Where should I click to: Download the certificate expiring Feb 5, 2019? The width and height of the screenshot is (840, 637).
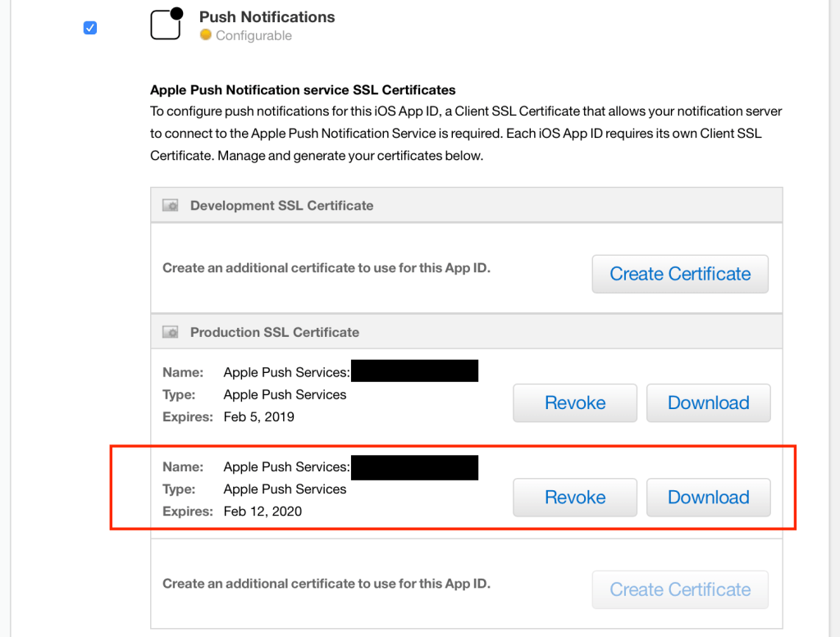coord(708,403)
